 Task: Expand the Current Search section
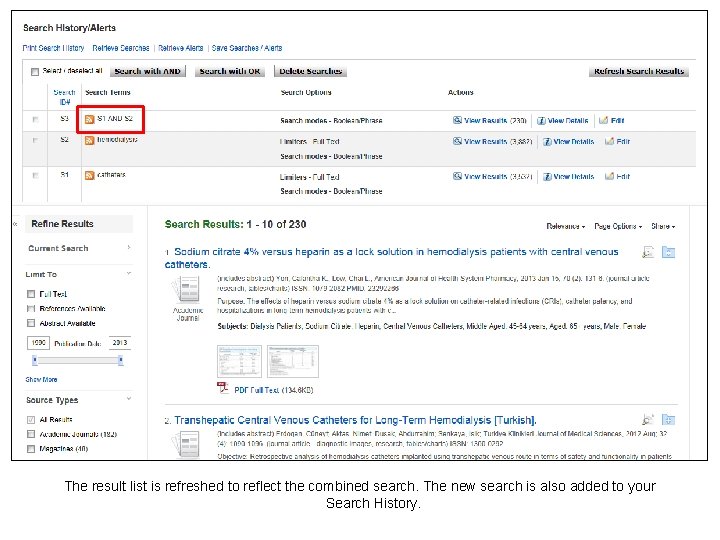(129, 248)
